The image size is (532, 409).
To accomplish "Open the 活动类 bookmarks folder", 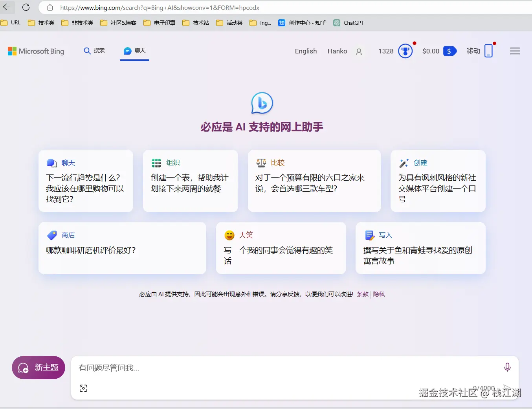I will pos(229,23).
